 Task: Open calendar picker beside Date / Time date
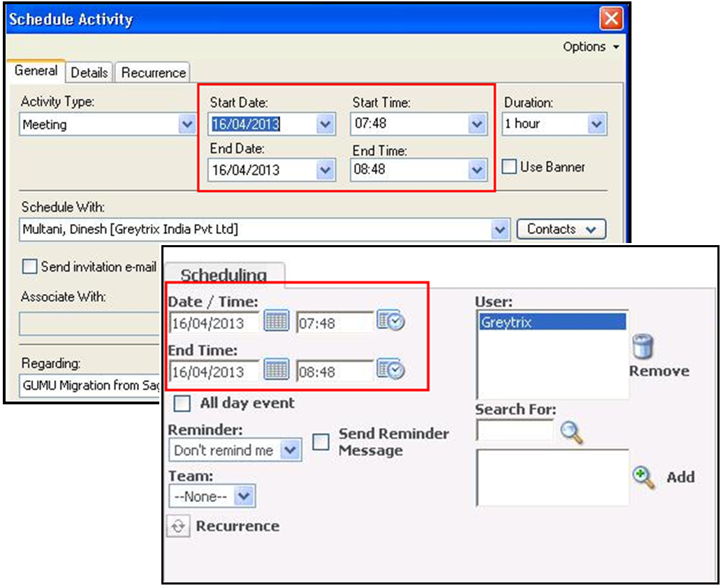click(x=276, y=321)
